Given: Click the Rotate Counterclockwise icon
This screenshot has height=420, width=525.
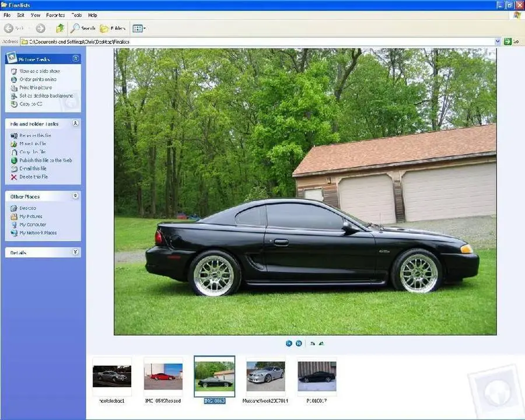Looking at the screenshot, I should (321, 344).
